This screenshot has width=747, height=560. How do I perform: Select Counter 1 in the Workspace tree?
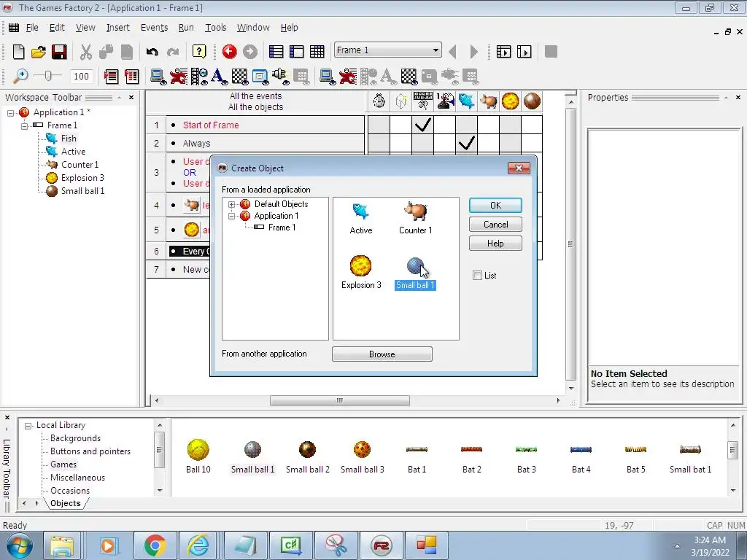[80, 165]
